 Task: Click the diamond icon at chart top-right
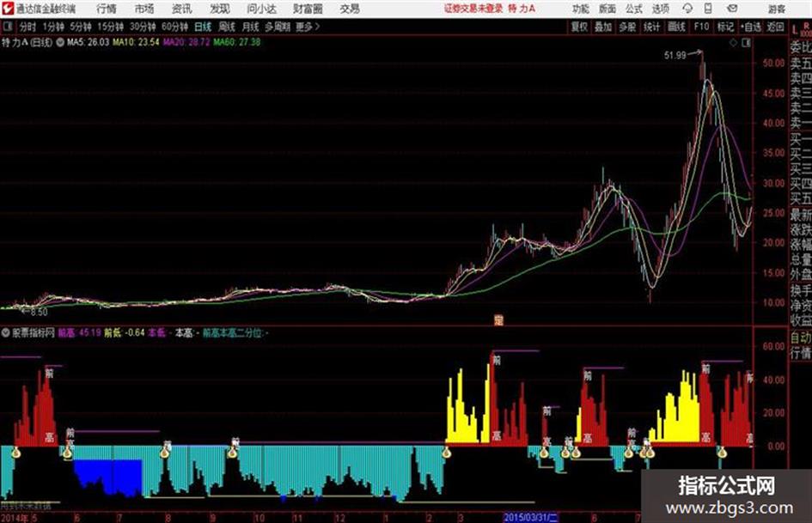pyautogui.click(x=733, y=43)
